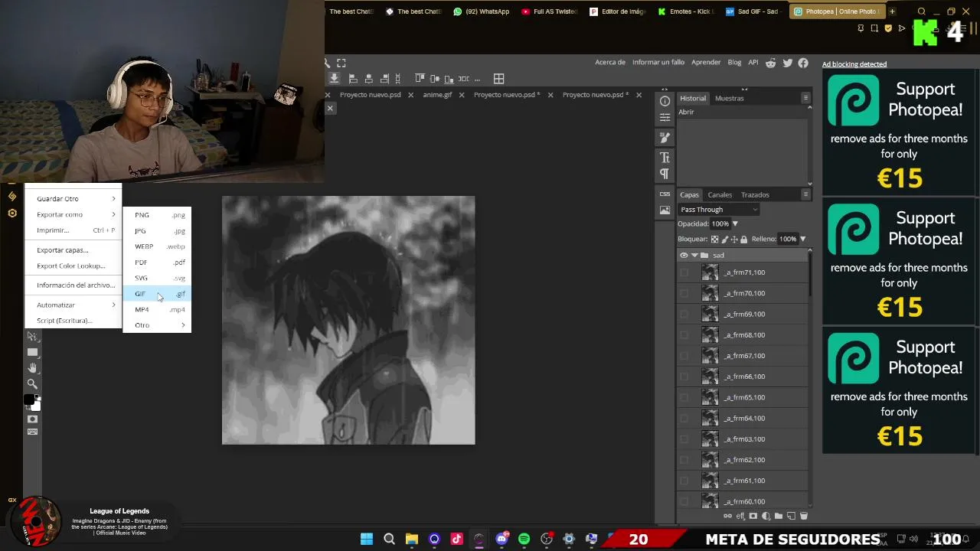The height and width of the screenshot is (551, 980).
Task: Open the Capas panel options menu
Action: tap(805, 195)
